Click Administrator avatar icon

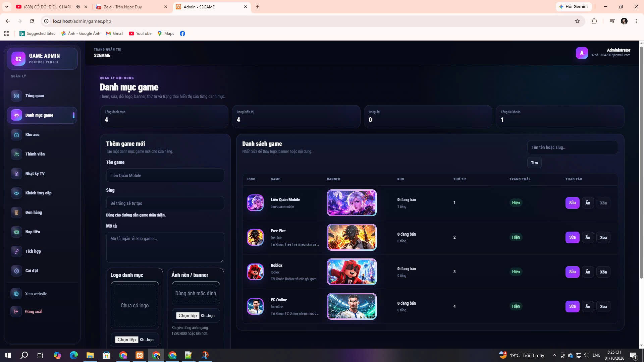click(x=582, y=53)
